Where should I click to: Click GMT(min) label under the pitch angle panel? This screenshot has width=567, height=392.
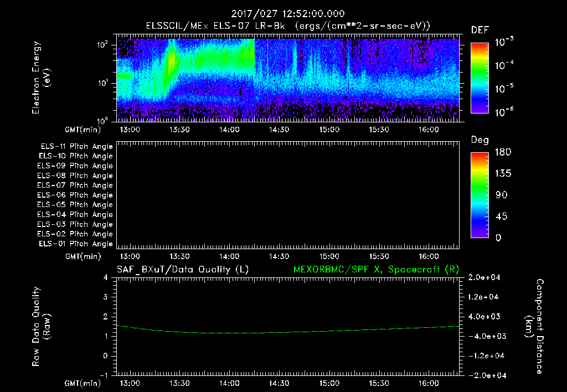click(x=83, y=257)
